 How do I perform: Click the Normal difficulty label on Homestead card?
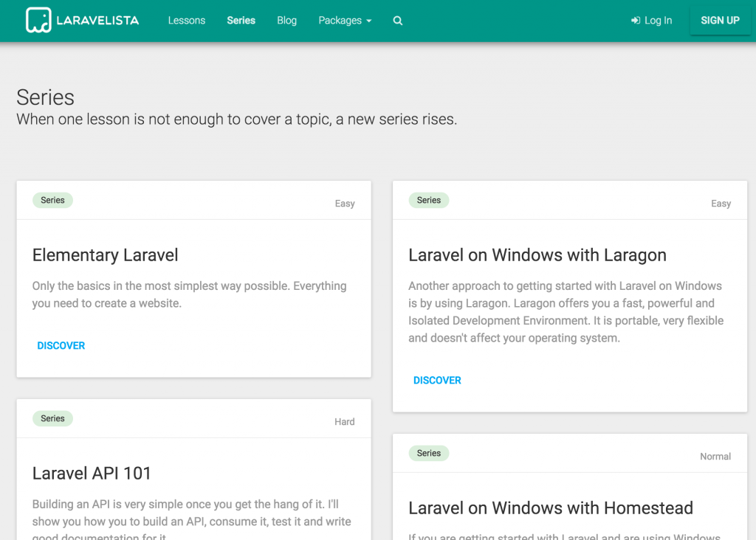(x=715, y=456)
